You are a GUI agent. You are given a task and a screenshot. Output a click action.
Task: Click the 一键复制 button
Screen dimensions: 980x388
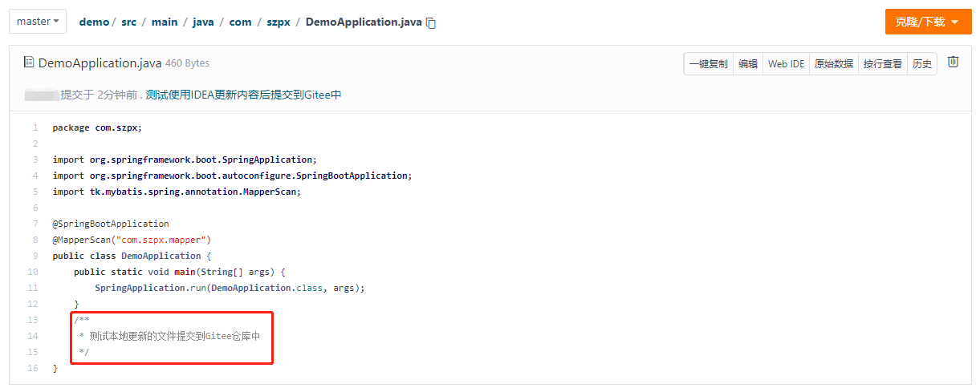(x=709, y=64)
